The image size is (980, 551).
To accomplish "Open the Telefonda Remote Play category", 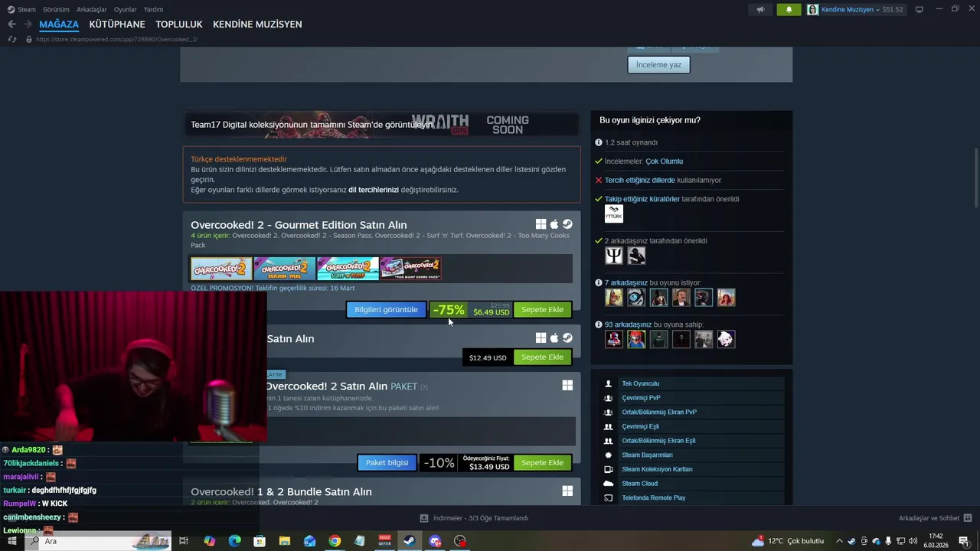I will point(653,498).
